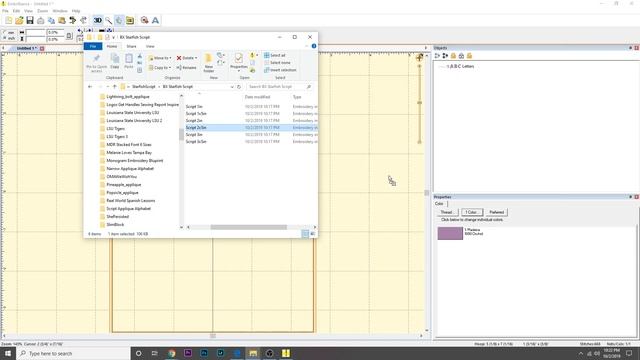Click the Explorer help question mark icon
The width and height of the screenshot is (640, 360).
click(x=314, y=46)
